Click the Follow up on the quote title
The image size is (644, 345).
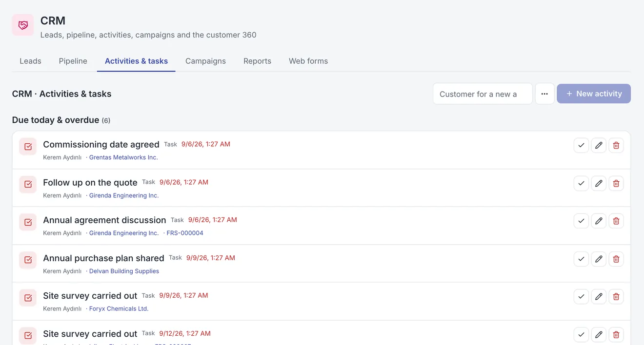point(90,182)
